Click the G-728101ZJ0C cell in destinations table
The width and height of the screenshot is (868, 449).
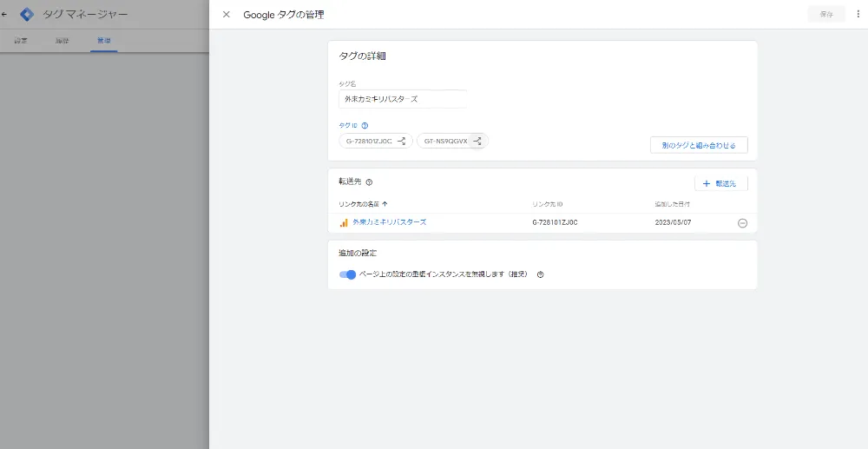coord(555,222)
